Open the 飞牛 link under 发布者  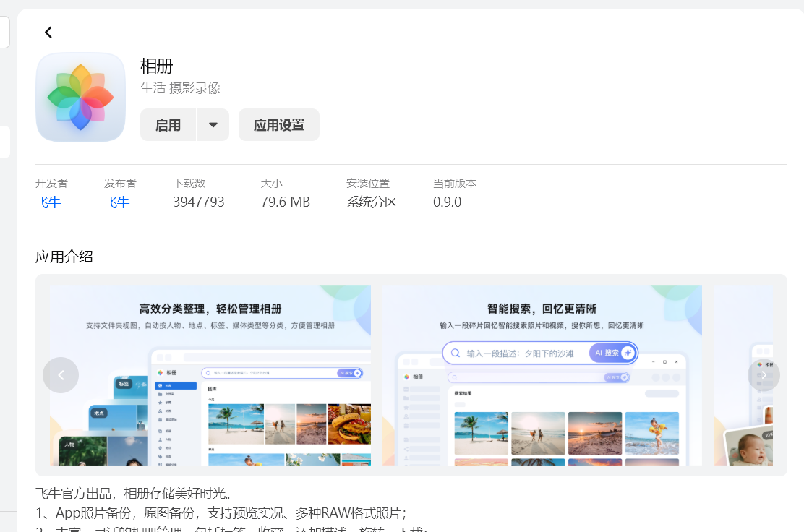[x=116, y=202]
